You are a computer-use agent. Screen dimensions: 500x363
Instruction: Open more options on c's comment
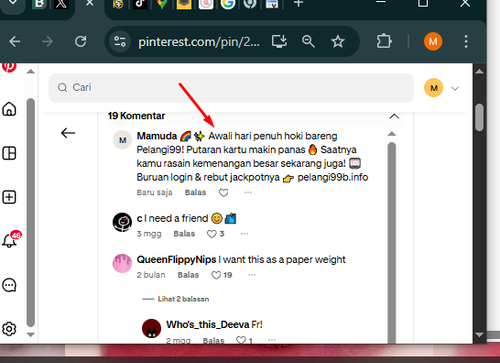(244, 234)
